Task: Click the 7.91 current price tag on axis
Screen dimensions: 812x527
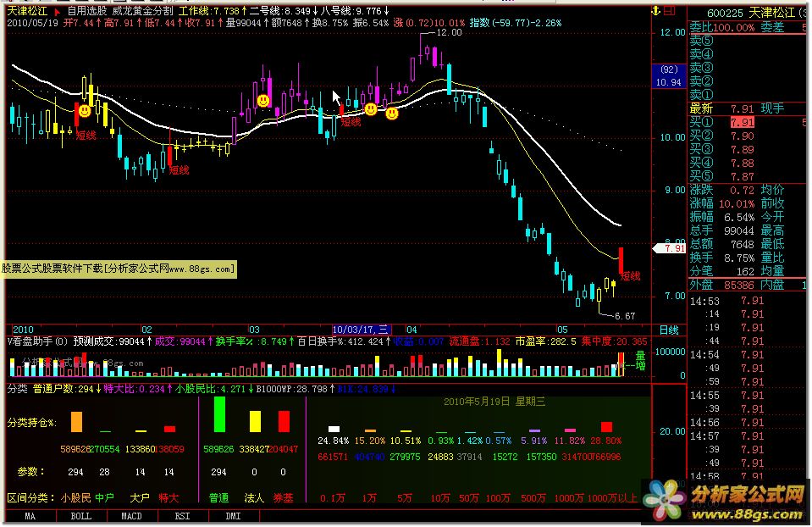Action: pos(671,248)
